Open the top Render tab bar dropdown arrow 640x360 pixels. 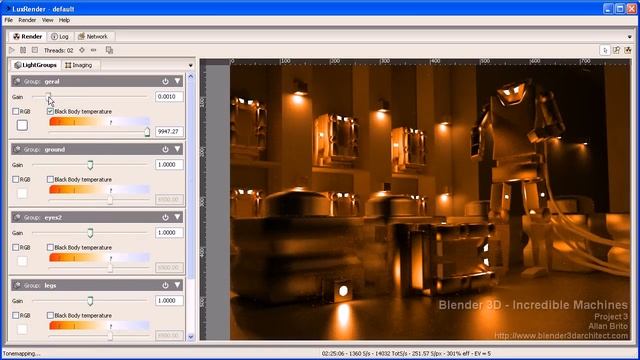tap(630, 37)
